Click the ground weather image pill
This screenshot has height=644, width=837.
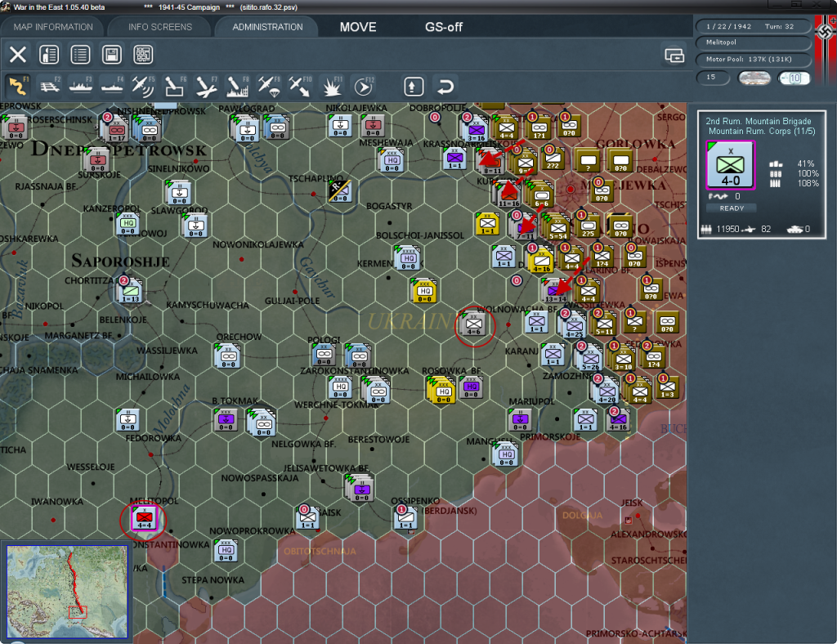[x=754, y=78]
